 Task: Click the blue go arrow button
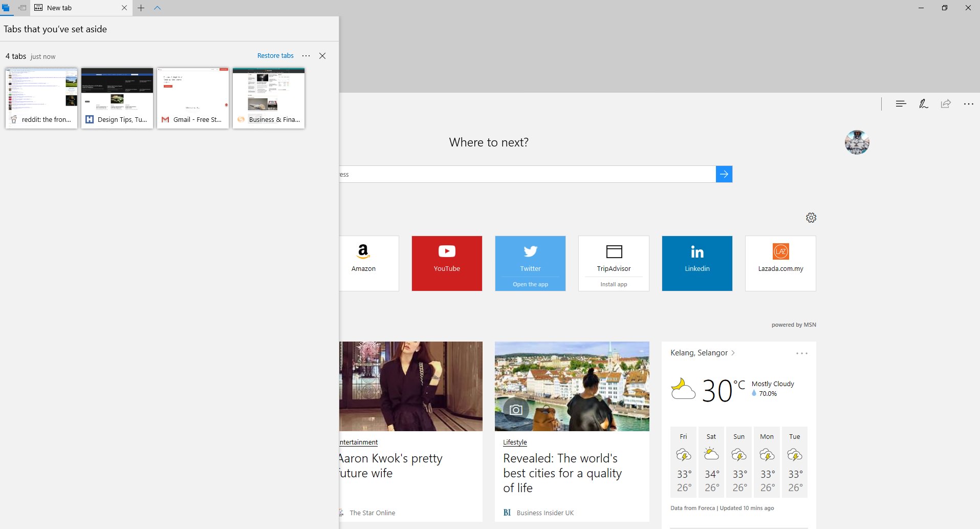click(x=724, y=174)
